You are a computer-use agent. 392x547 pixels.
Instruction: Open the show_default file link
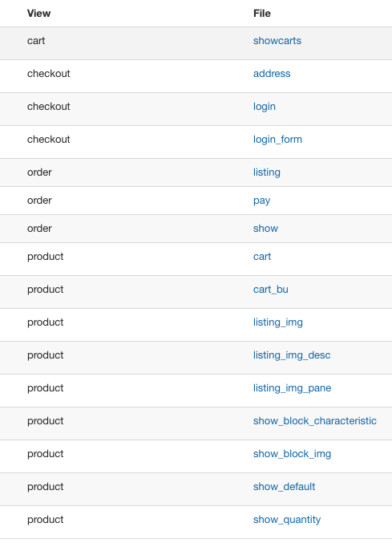pos(285,487)
